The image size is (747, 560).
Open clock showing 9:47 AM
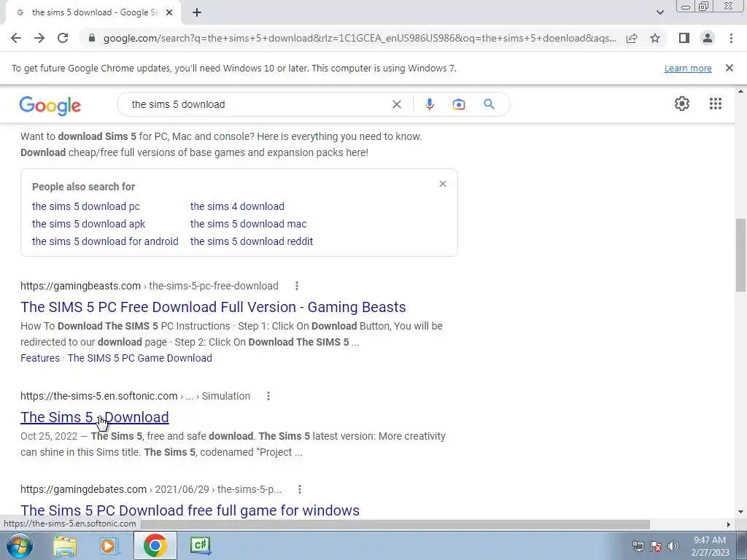tap(710, 546)
